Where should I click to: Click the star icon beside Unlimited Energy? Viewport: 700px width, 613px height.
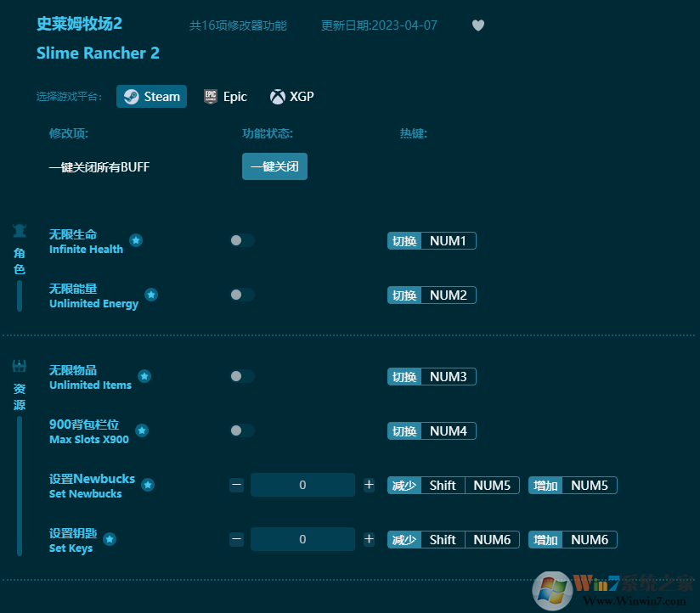(150, 295)
